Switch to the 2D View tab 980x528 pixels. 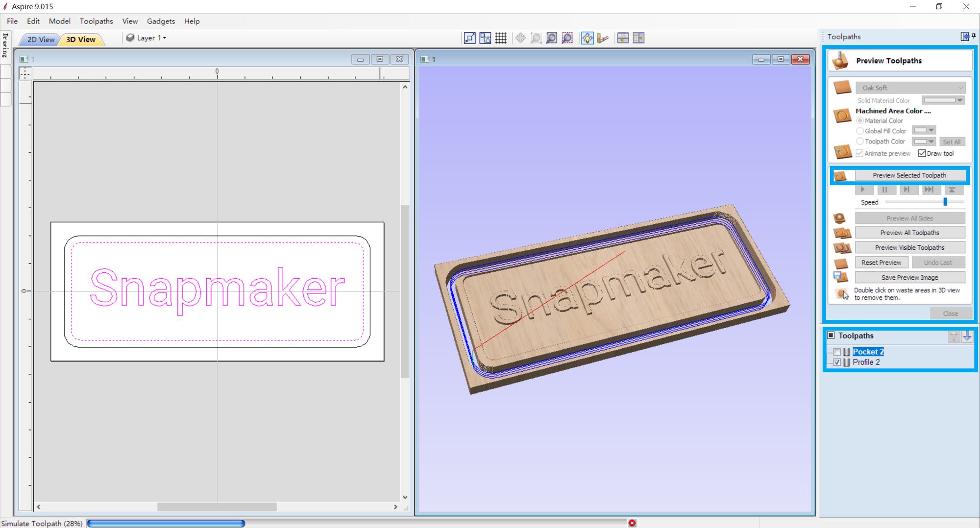point(40,39)
